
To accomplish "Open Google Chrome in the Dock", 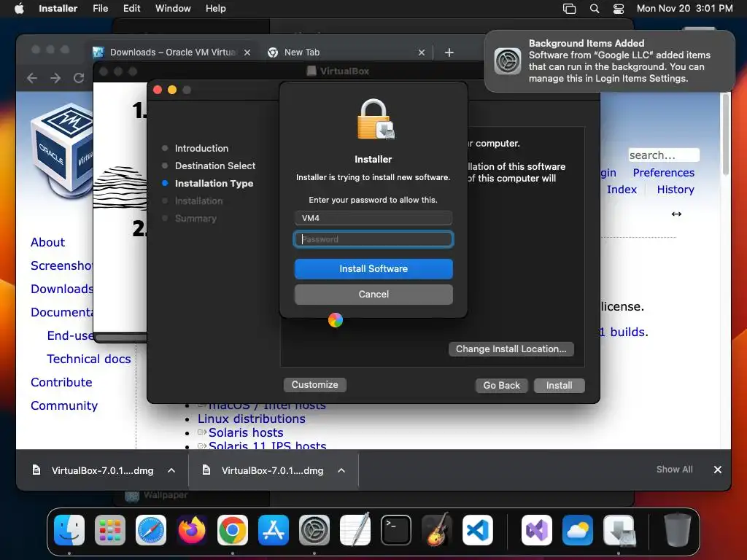I will click(233, 530).
